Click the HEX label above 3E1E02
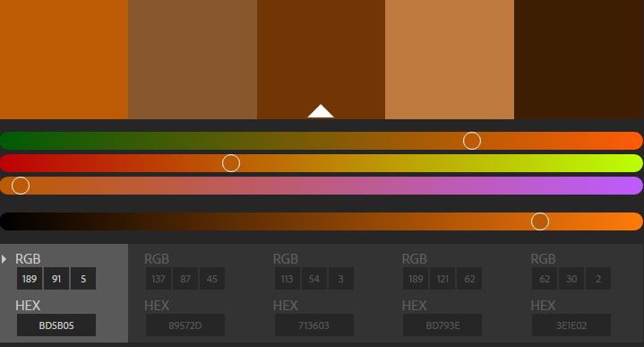 click(x=543, y=306)
